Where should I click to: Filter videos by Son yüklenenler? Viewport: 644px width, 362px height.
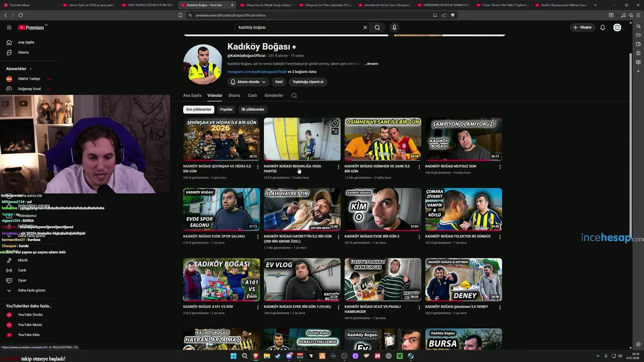tap(199, 109)
